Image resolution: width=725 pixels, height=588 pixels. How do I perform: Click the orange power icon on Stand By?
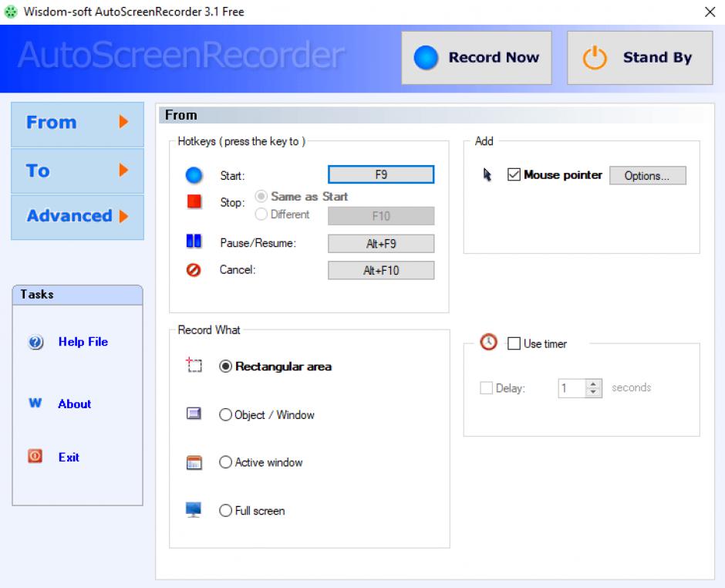point(595,58)
